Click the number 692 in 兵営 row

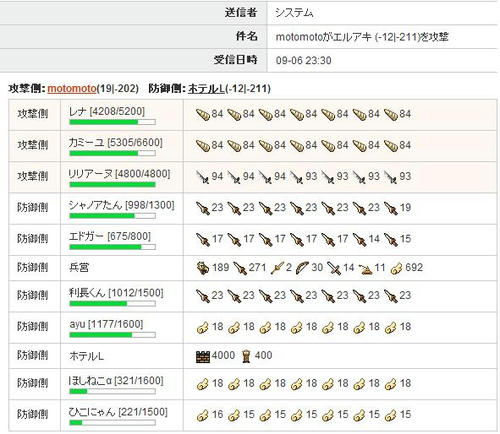(x=414, y=268)
